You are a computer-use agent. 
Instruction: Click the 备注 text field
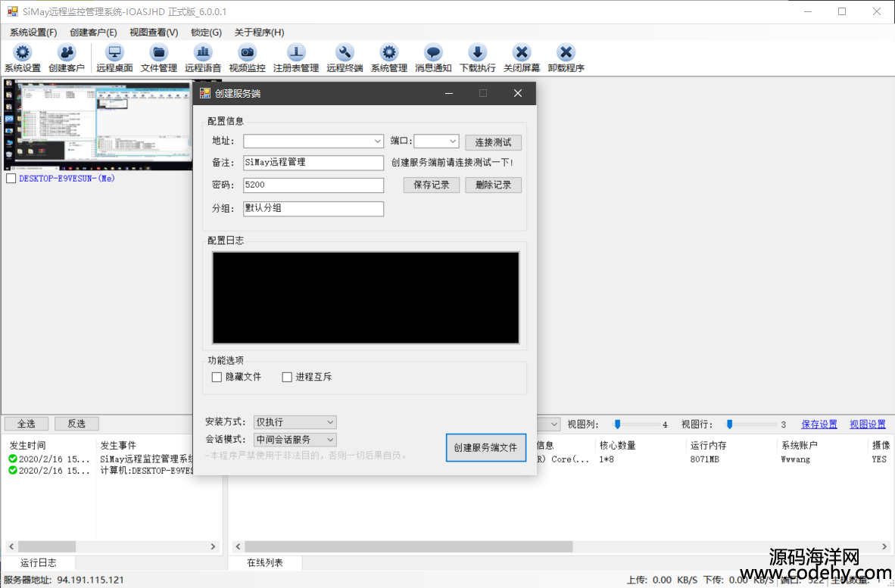313,163
